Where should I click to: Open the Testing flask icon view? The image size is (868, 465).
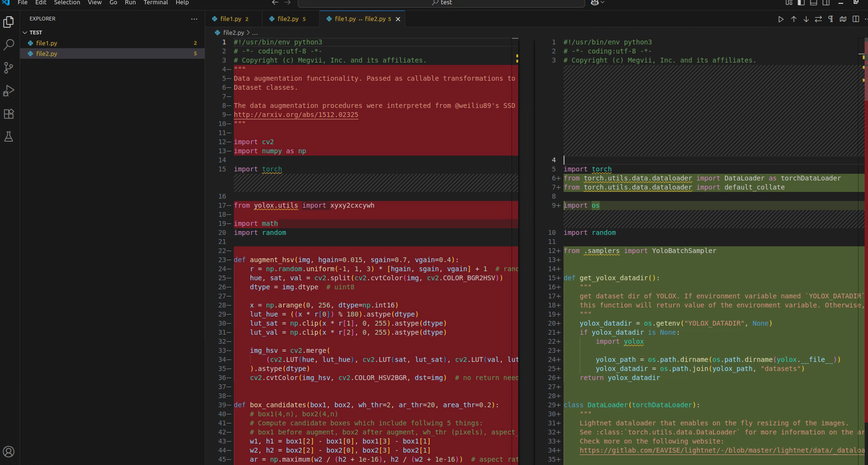pyautogui.click(x=9, y=137)
